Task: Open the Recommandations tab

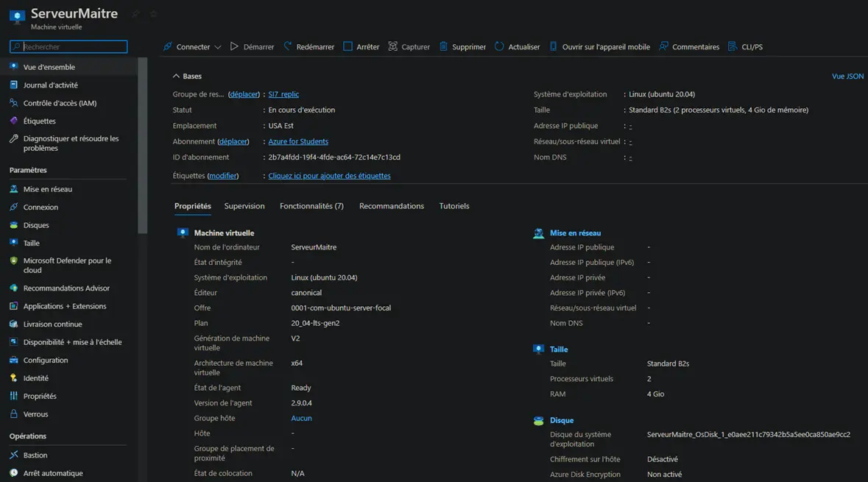Action: pyautogui.click(x=392, y=206)
